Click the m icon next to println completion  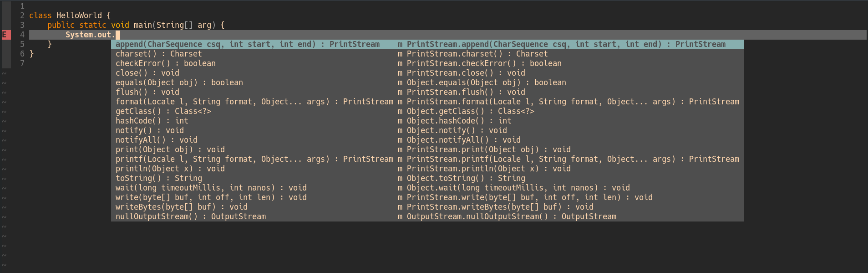tap(400, 168)
